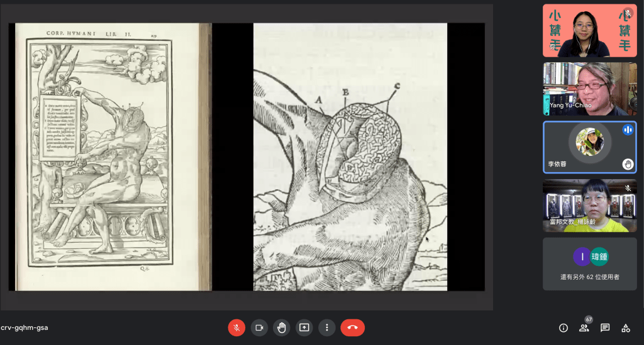The image size is (644, 345).
Task: Open the three-dot more options menu
Action: pyautogui.click(x=326, y=327)
